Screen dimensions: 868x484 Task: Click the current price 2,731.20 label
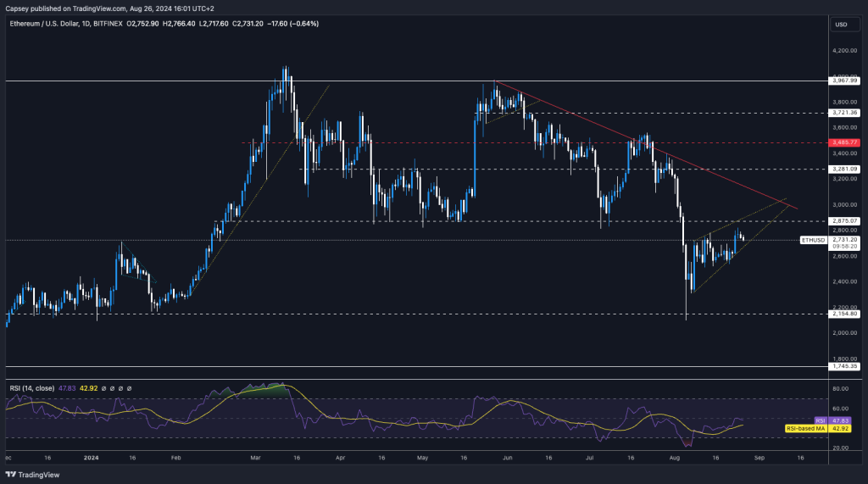pyautogui.click(x=844, y=240)
